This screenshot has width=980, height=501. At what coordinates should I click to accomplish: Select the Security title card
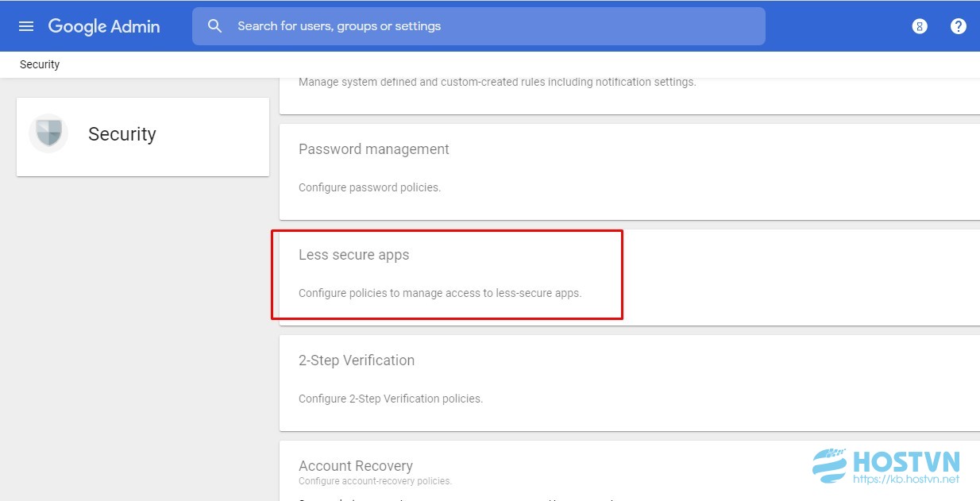[x=143, y=137]
